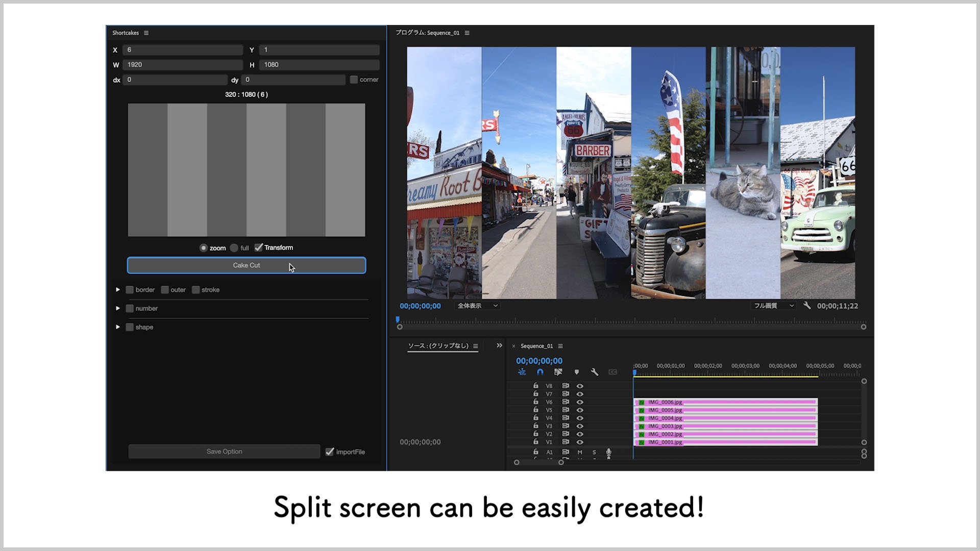Uncheck the Transform checkbox
The height and width of the screenshot is (551, 980).
[x=259, y=247]
